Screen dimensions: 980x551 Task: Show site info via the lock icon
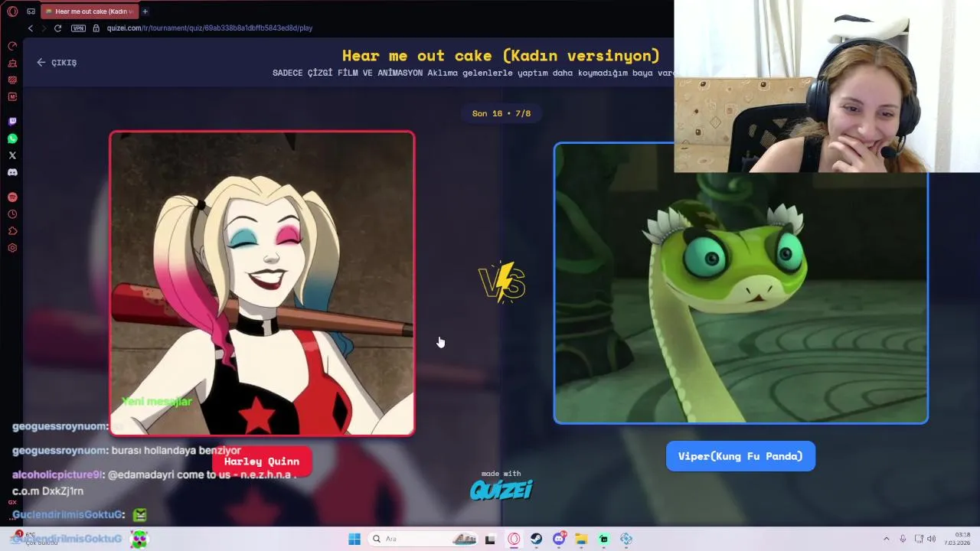pyautogui.click(x=96, y=28)
